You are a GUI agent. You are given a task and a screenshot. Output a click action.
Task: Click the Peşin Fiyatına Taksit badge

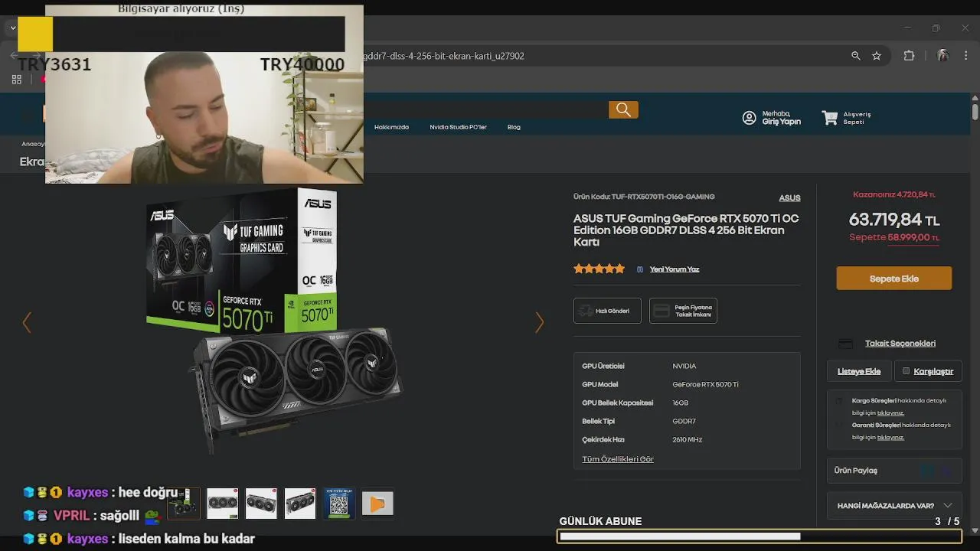point(683,311)
